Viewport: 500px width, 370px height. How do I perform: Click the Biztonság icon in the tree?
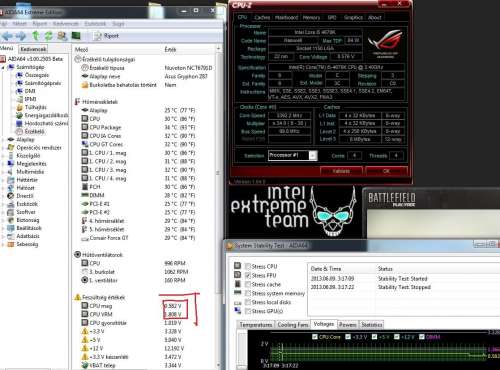click(x=11, y=220)
